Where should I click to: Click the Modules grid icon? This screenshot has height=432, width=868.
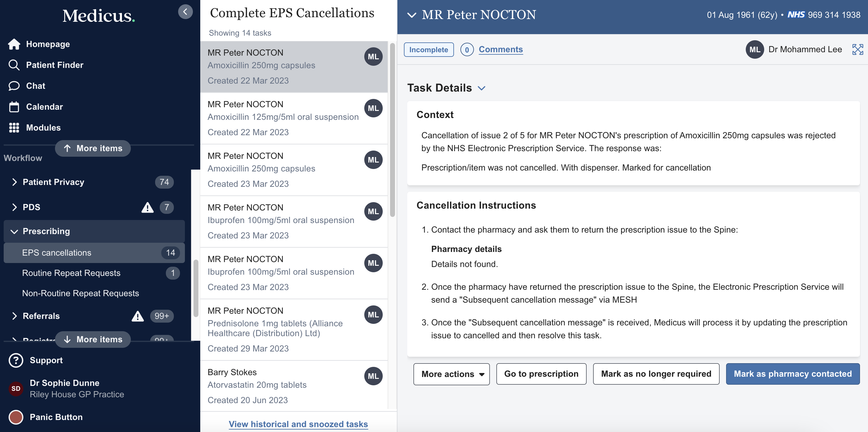[x=14, y=128]
